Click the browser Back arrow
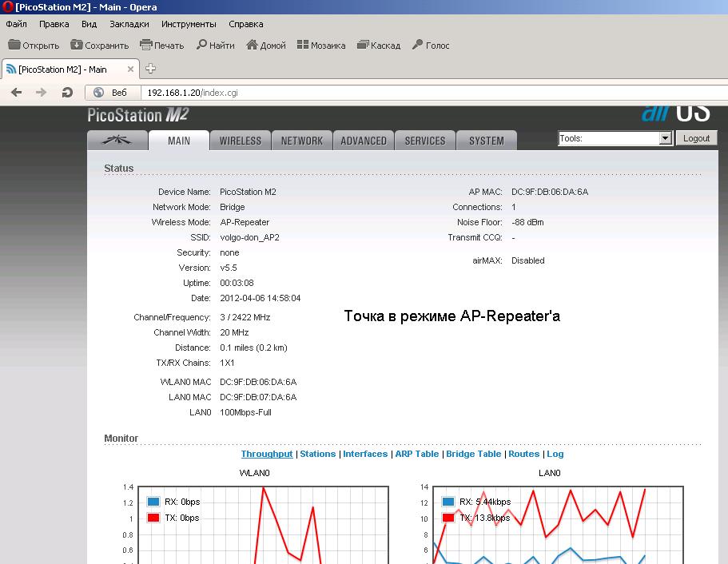Screen dimensions: 728x564 pyautogui.click(x=16, y=93)
